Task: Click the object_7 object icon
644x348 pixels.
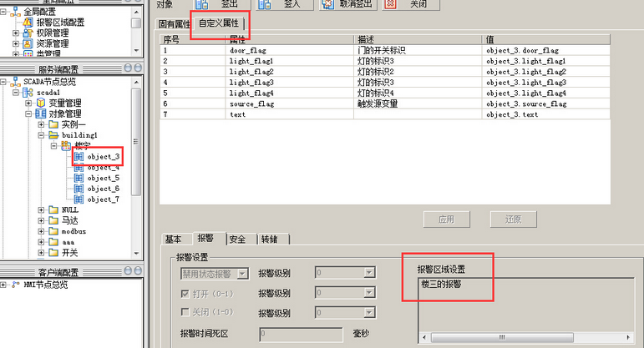Action: click(x=79, y=199)
